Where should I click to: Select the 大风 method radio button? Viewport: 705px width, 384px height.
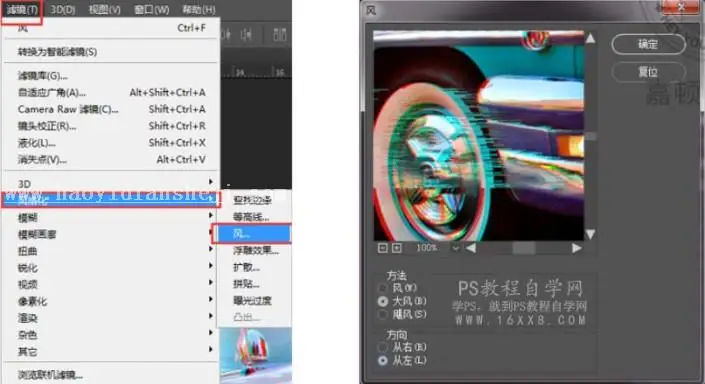pos(383,301)
